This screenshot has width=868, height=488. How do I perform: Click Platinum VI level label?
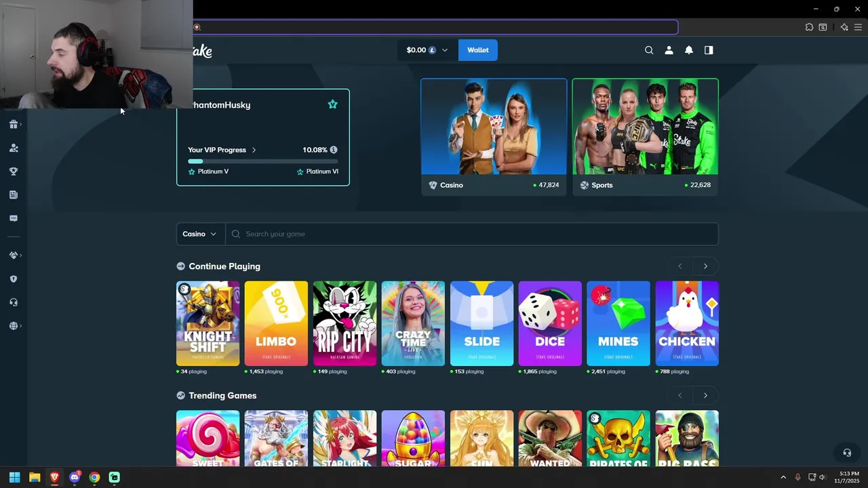322,171
